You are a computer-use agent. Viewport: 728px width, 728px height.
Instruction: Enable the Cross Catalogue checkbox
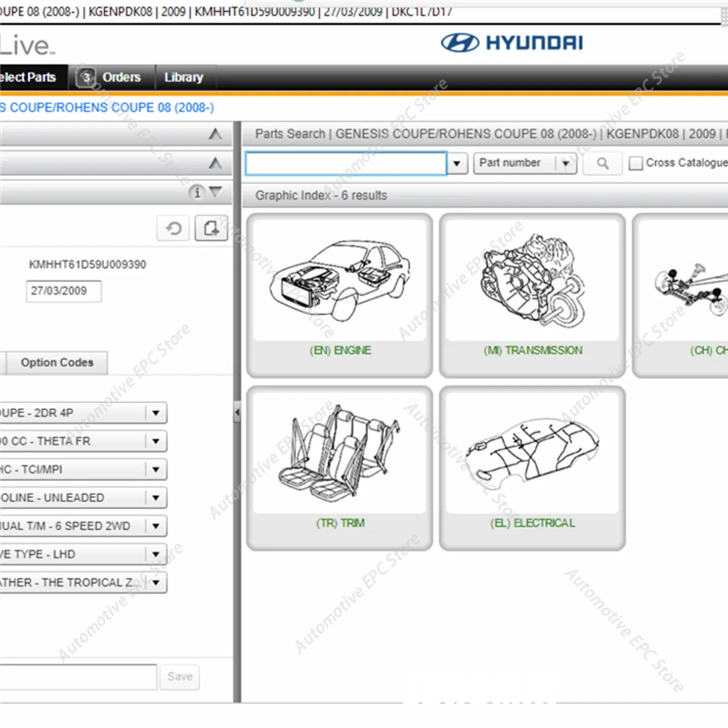tap(635, 163)
